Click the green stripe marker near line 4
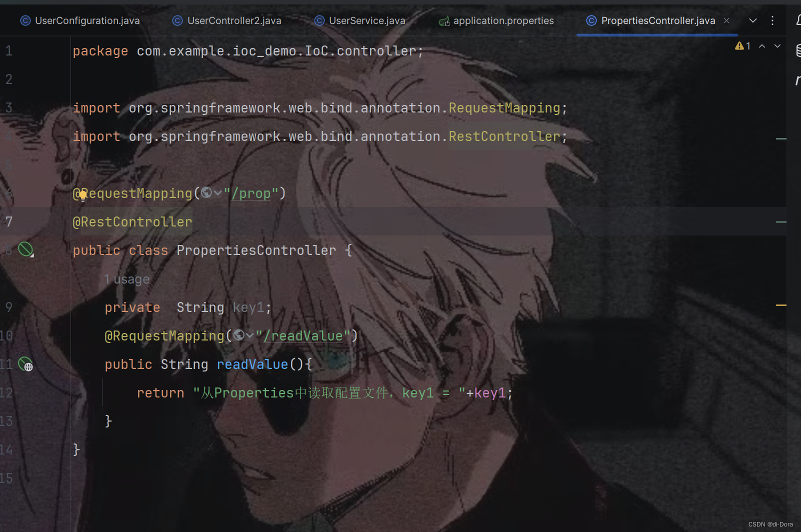This screenshot has height=532, width=801. [x=781, y=138]
